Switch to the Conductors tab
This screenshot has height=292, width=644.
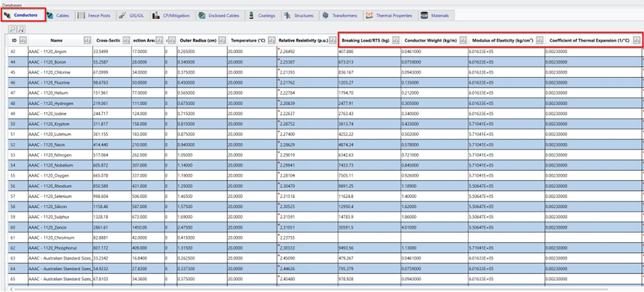(x=23, y=15)
